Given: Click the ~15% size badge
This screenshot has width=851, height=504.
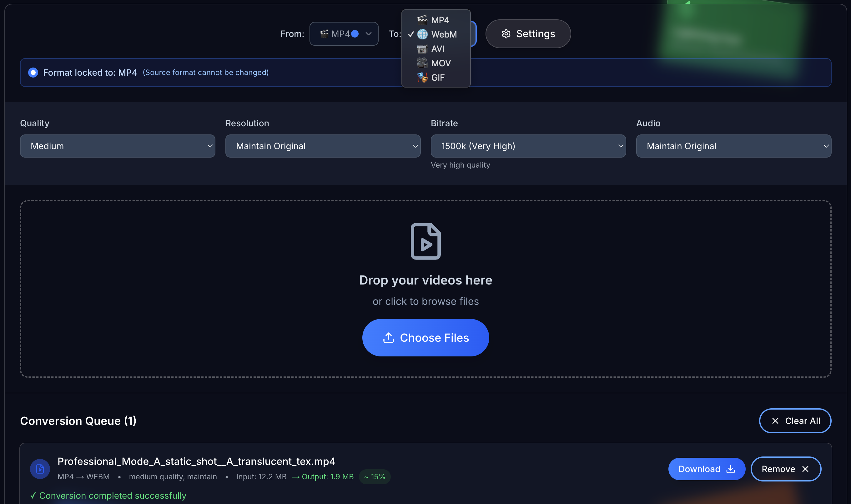Looking at the screenshot, I should pos(375,477).
